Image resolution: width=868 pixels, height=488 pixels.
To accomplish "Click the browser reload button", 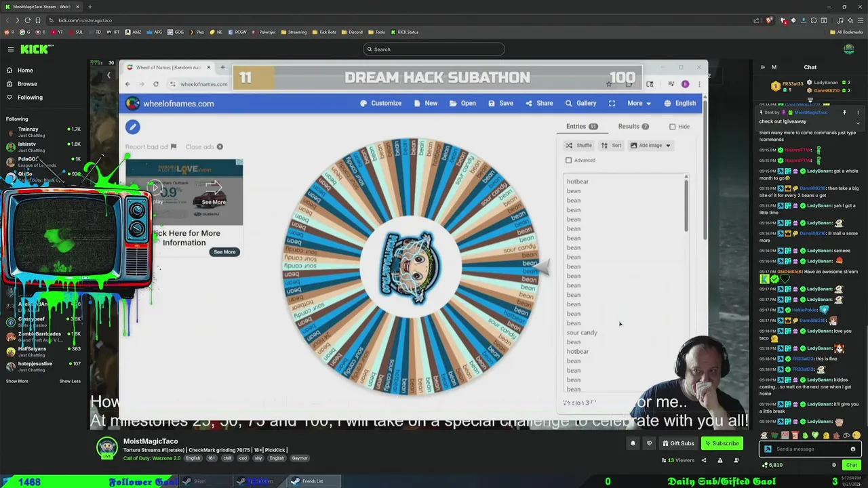I will [x=28, y=20].
